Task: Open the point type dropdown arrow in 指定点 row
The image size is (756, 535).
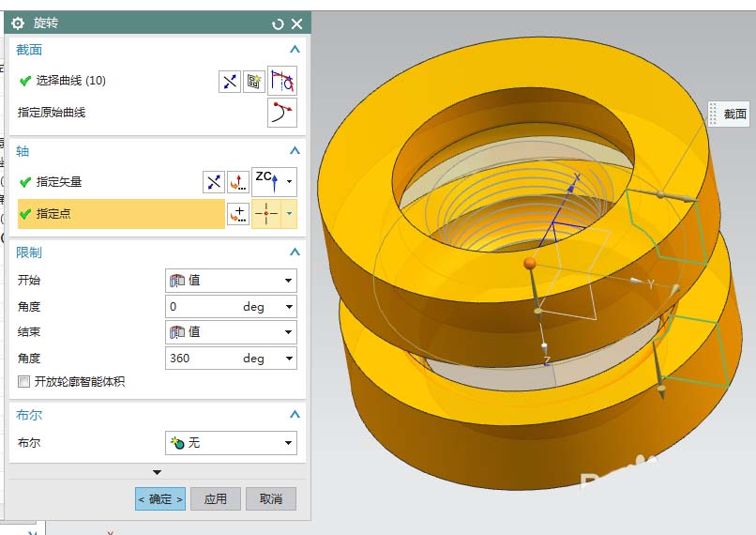Action: point(289,214)
